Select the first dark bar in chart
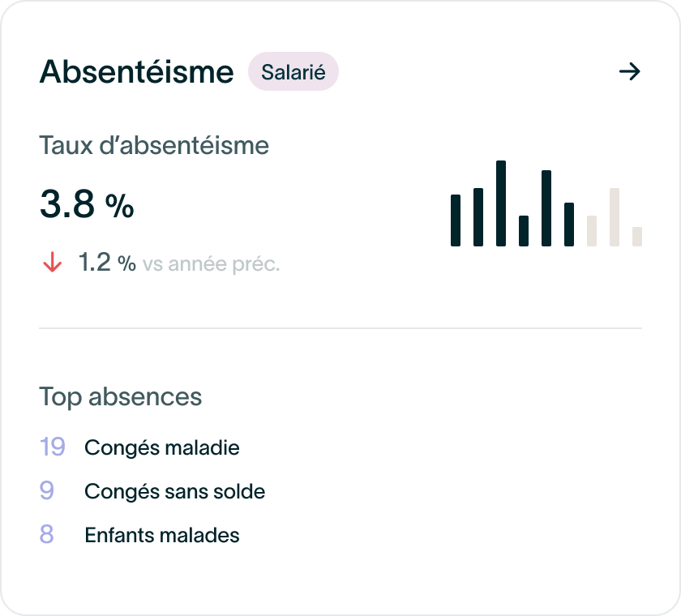The image size is (681, 616). click(x=456, y=220)
